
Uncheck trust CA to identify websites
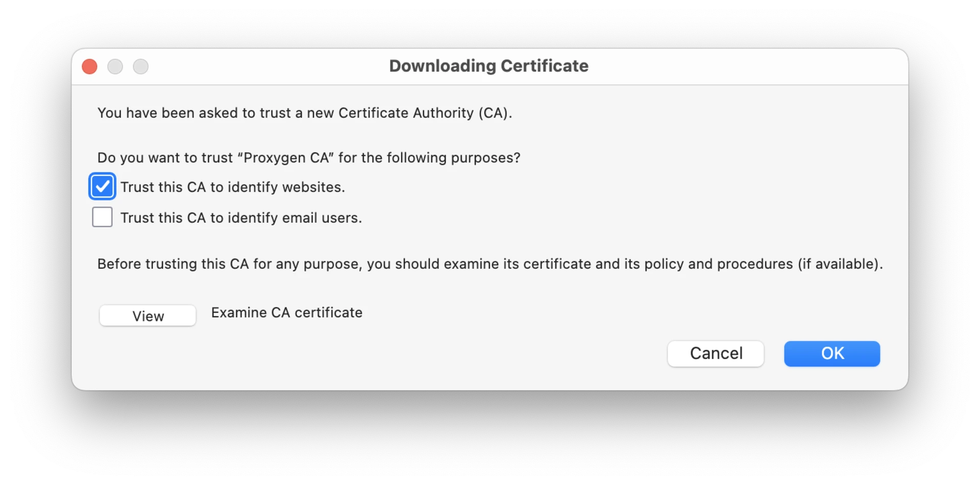[x=102, y=186]
